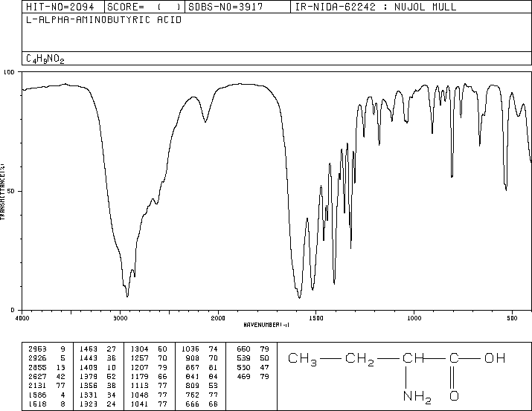Screen dimensions: 532x411
Task: Select peak table entry 2627
Action: click(37, 376)
